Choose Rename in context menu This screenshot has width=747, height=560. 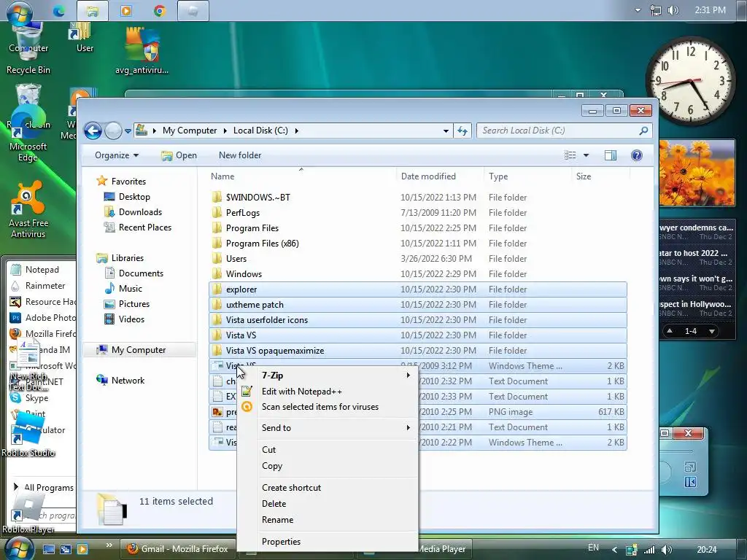pyautogui.click(x=328, y=520)
